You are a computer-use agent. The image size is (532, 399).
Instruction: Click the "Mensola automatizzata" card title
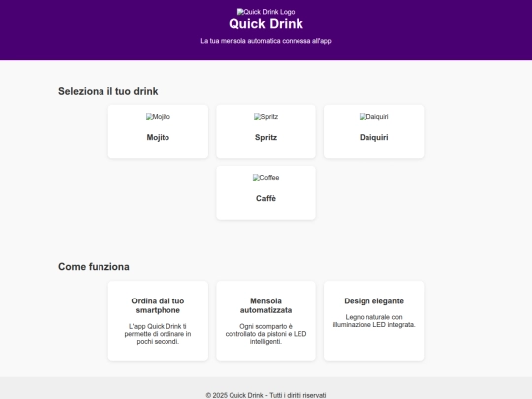point(266,305)
